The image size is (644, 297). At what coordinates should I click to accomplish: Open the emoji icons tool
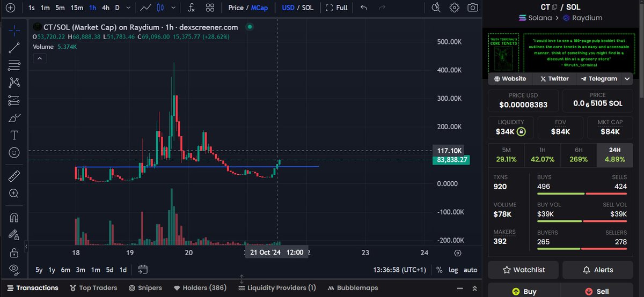(x=14, y=153)
